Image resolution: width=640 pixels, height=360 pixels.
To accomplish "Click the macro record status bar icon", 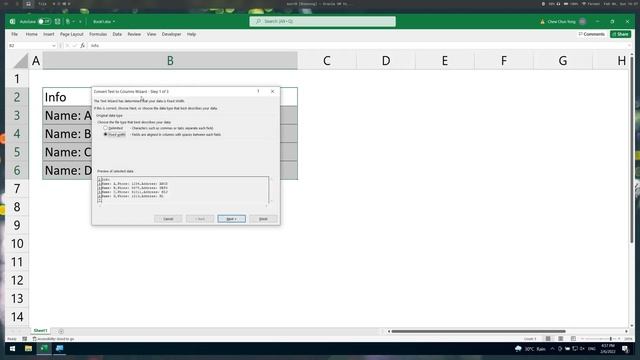I will point(24,339).
